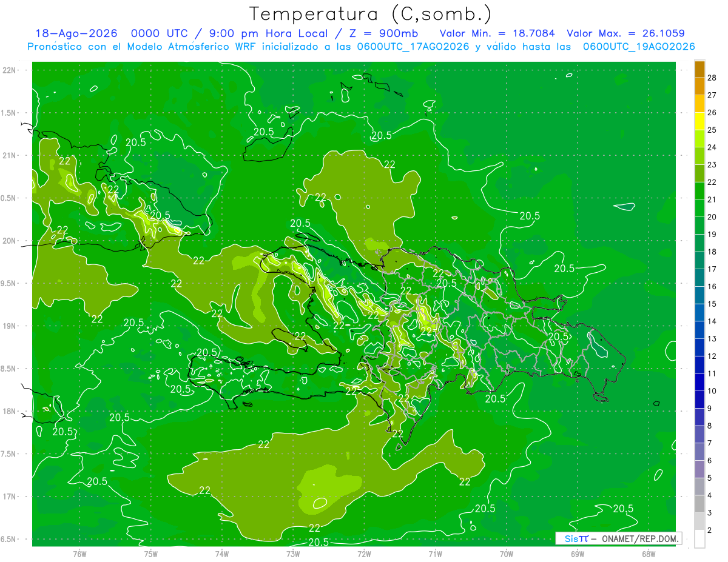The height and width of the screenshot is (562, 728).
Task: Click longitude axis label "72W"
Action: tap(364, 554)
